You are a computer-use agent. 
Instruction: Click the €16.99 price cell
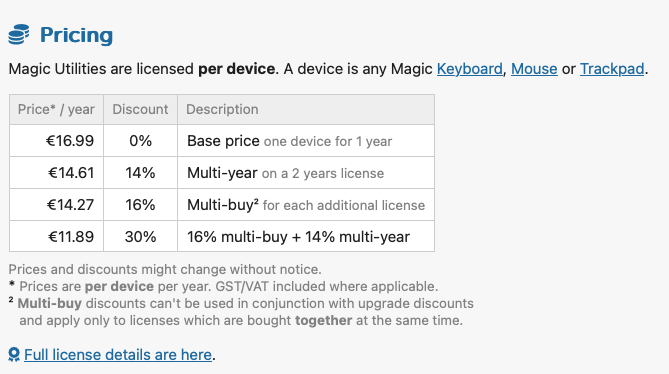(x=56, y=141)
